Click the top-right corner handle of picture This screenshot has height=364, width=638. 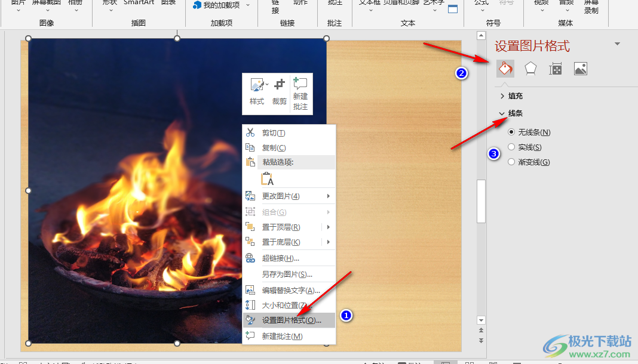coord(326,38)
